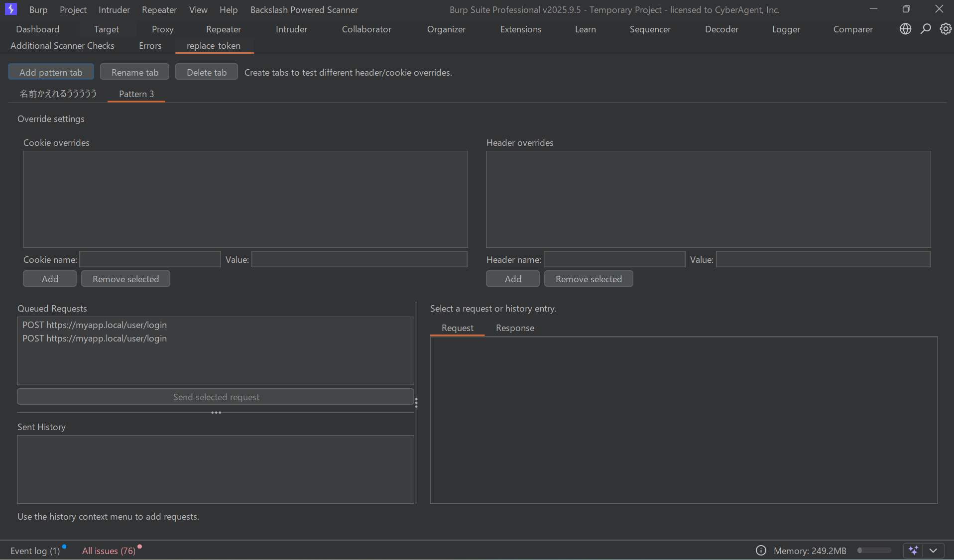This screenshot has height=560, width=954.
Task: Switch to the Organizer tab
Action: [447, 29]
